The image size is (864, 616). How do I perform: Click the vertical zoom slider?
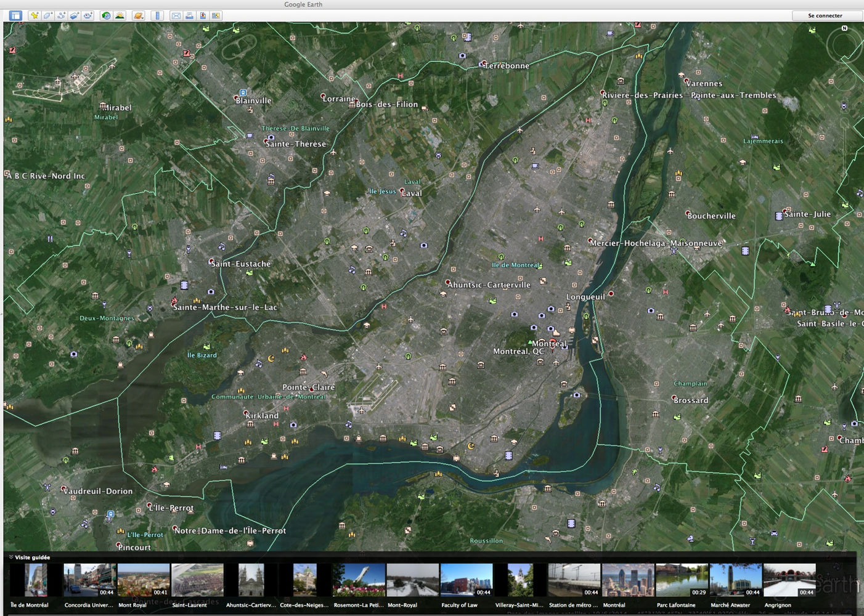844,151
